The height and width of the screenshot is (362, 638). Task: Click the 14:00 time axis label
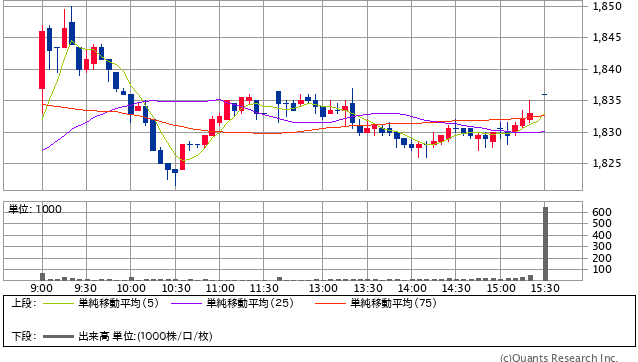[x=412, y=288]
